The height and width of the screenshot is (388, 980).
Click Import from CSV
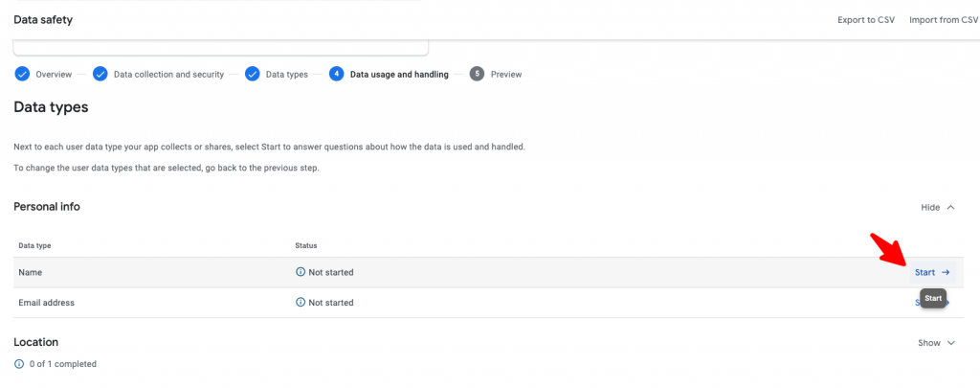(944, 20)
